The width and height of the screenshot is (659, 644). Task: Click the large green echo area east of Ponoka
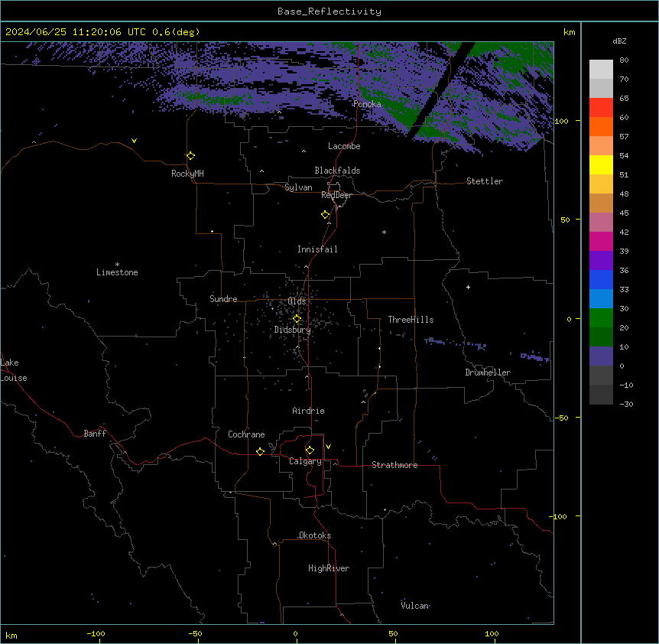[398, 110]
